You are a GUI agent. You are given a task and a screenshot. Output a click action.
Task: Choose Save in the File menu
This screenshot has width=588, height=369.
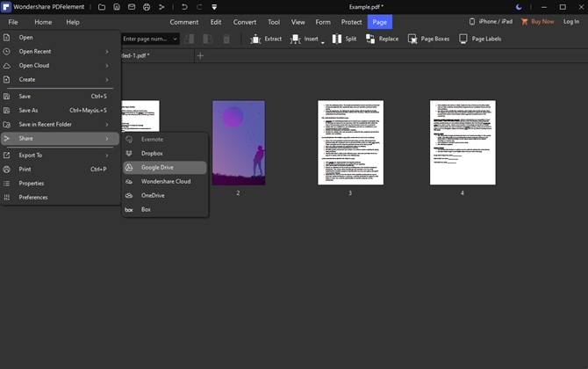tap(60, 97)
